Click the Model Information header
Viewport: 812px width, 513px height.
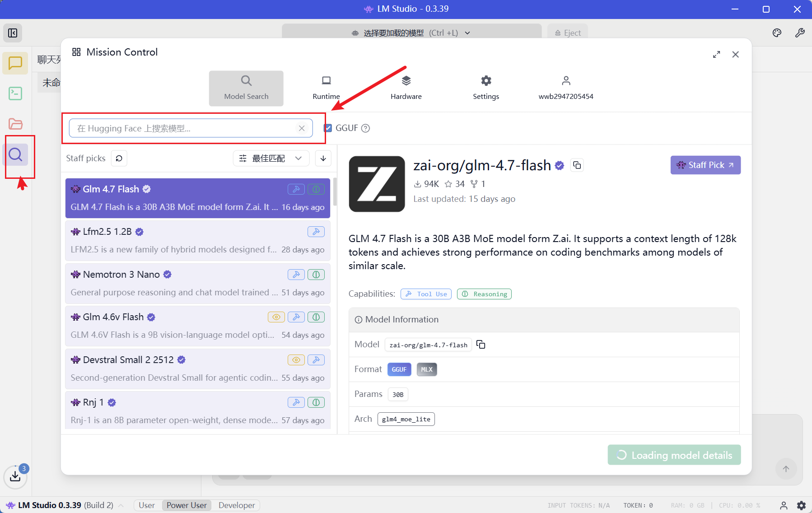click(544, 320)
